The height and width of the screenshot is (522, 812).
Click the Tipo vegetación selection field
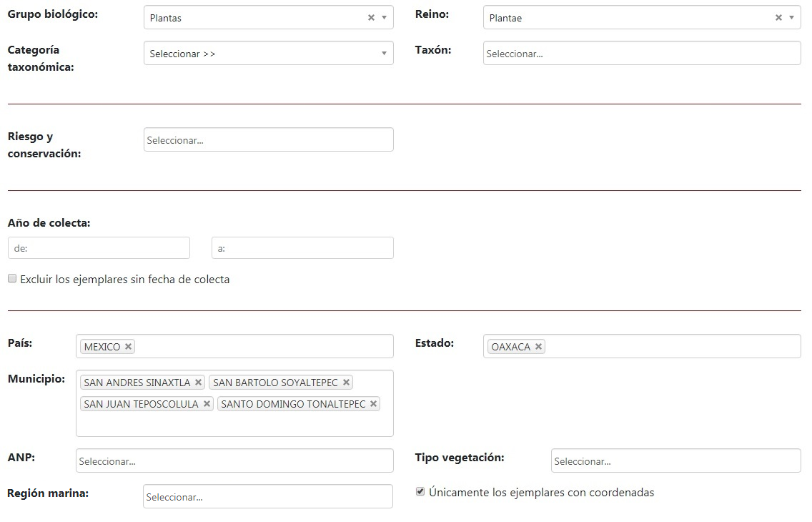[x=675, y=461]
